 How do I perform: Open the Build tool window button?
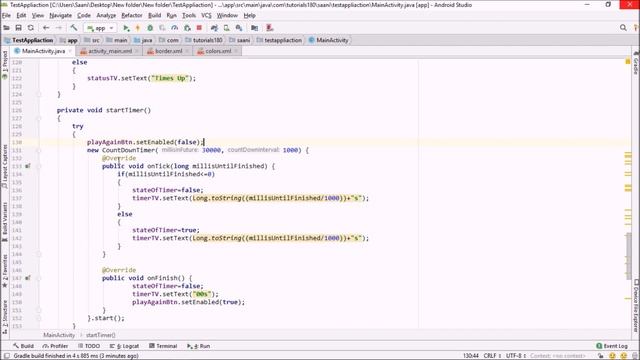pyautogui.click(x=23, y=346)
